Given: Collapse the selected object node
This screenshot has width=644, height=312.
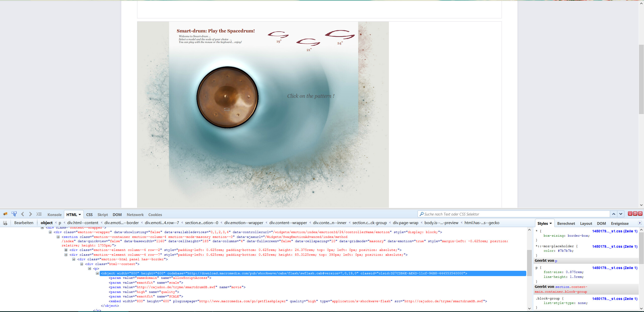Looking at the screenshot, I should point(97,273).
